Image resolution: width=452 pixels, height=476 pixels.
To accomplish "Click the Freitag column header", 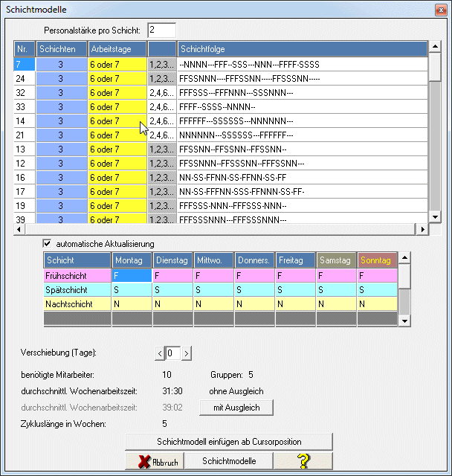I will 295,260.
